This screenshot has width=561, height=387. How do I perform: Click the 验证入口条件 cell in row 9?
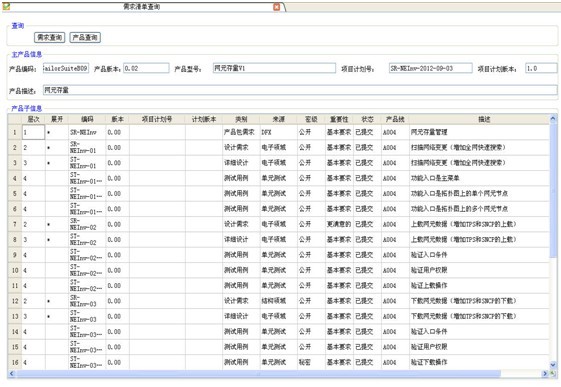coord(479,255)
